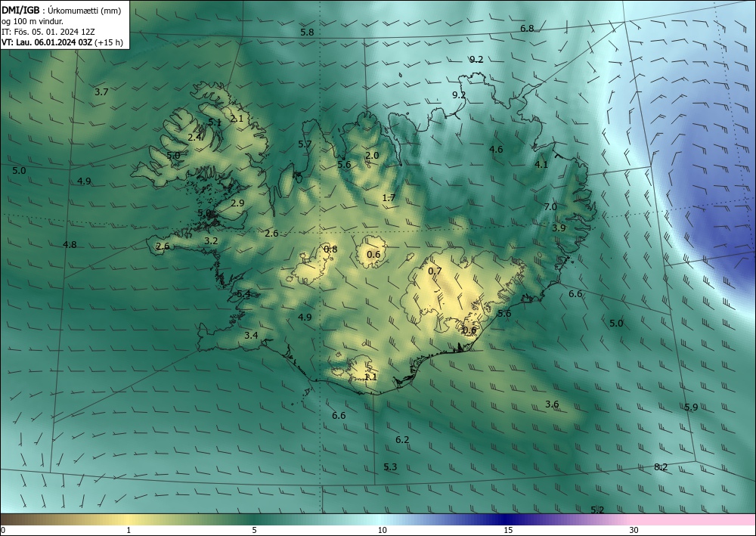This screenshot has height=536, width=756.
Task: Click the 5.2 value near the bottom edge
Action: (x=597, y=510)
